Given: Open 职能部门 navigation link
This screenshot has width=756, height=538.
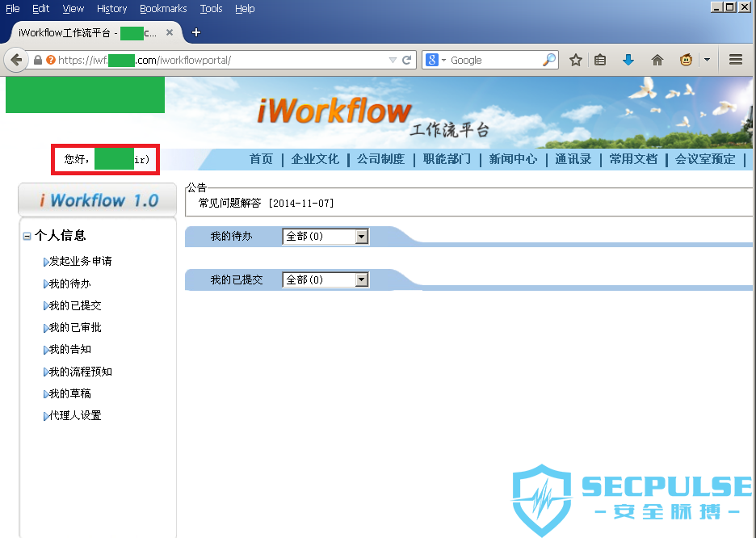Looking at the screenshot, I should coord(447,159).
